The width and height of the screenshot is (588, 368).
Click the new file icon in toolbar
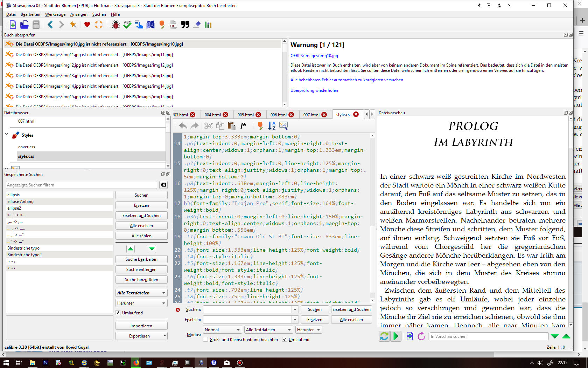point(13,25)
